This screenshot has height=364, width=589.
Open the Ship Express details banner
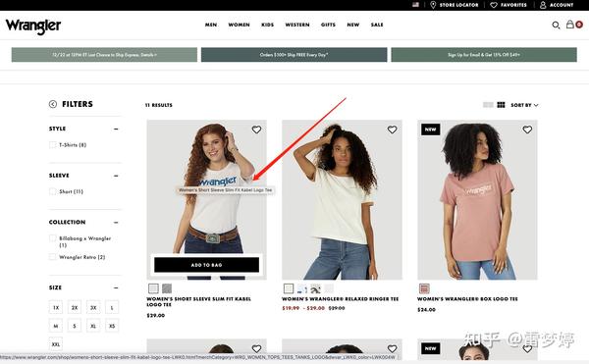coord(104,55)
